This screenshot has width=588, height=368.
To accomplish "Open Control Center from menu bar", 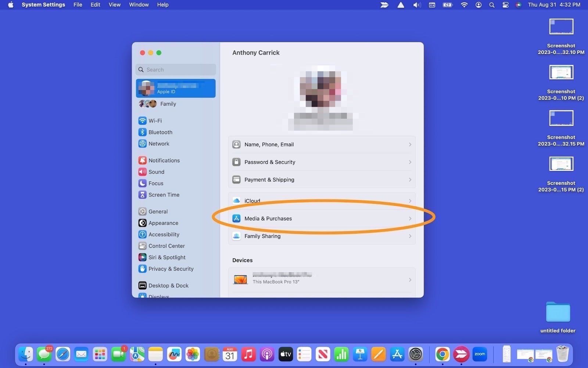I will pos(505,5).
